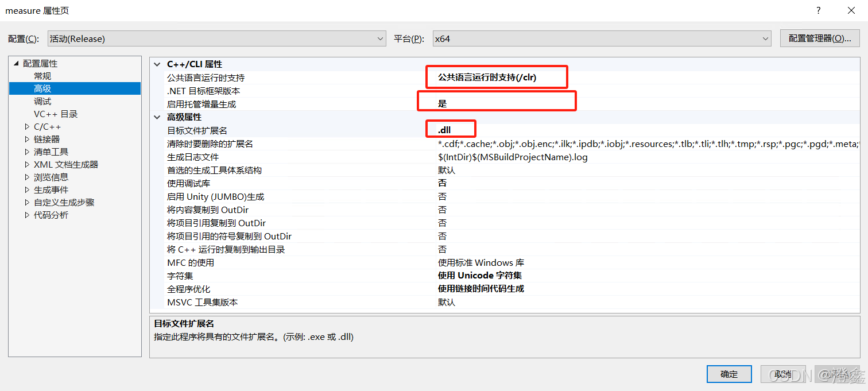Select the 启用托管增量生成 property
Image resolution: width=868 pixels, height=391 pixels.
pyautogui.click(x=201, y=104)
